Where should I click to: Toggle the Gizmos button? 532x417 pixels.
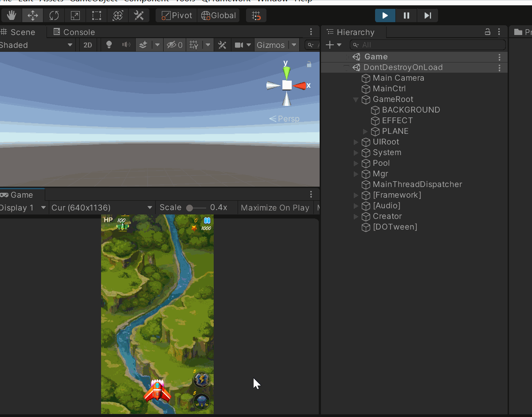271,45
